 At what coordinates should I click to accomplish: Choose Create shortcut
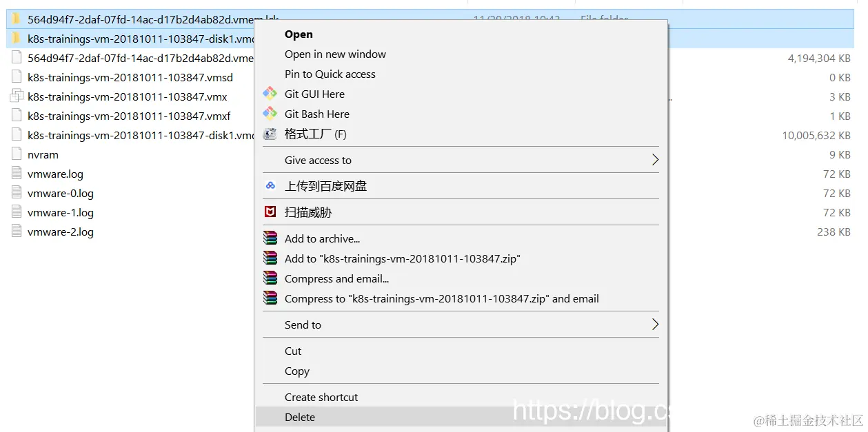click(321, 397)
